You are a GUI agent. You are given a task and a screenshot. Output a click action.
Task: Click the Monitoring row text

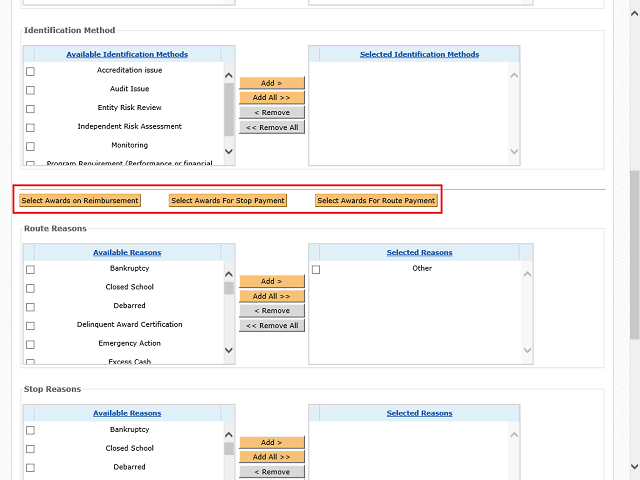point(129,145)
